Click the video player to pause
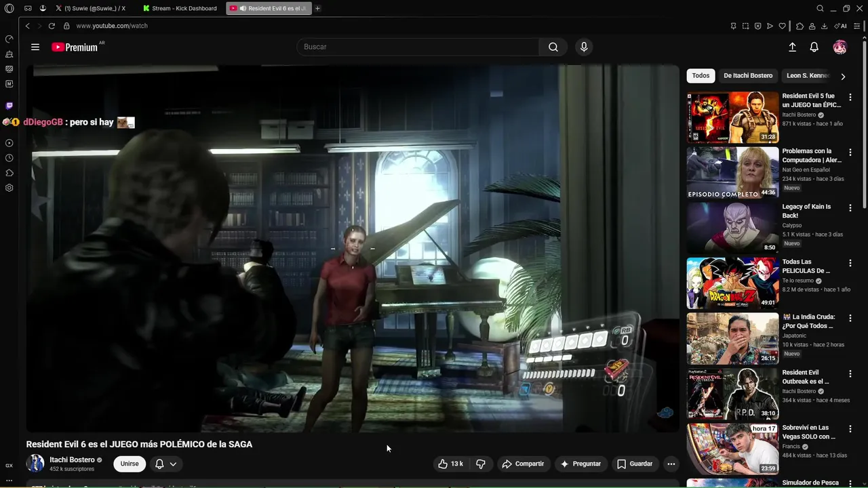 coord(353,249)
